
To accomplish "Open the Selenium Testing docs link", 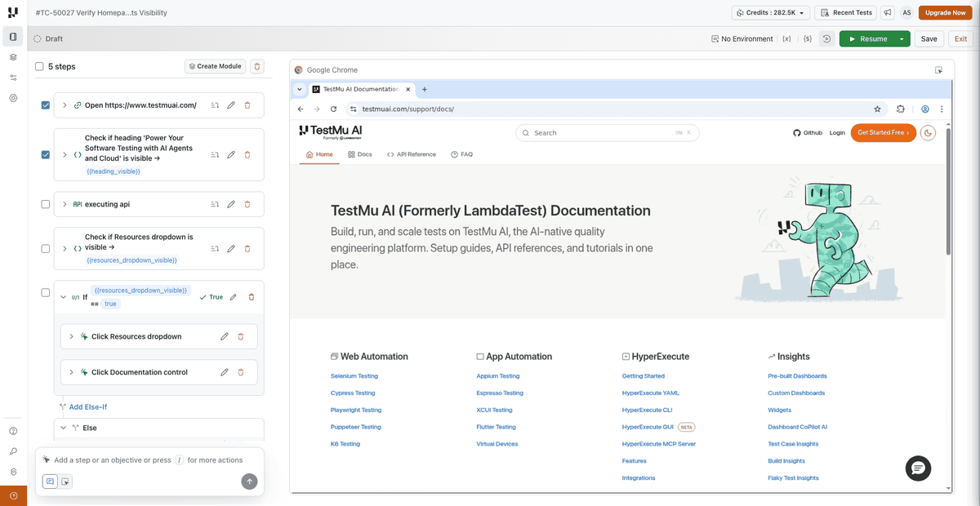I will point(354,376).
